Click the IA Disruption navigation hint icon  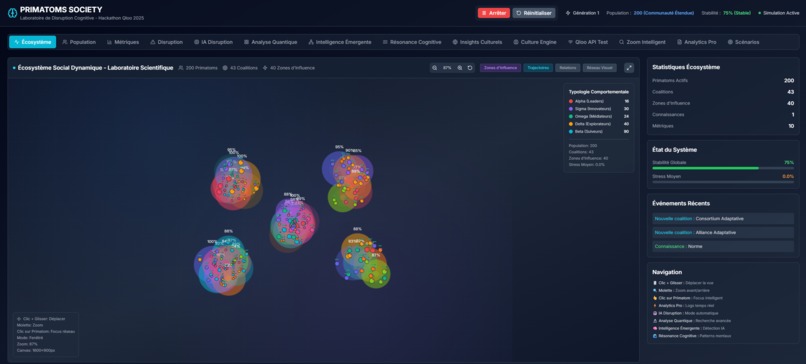click(654, 313)
